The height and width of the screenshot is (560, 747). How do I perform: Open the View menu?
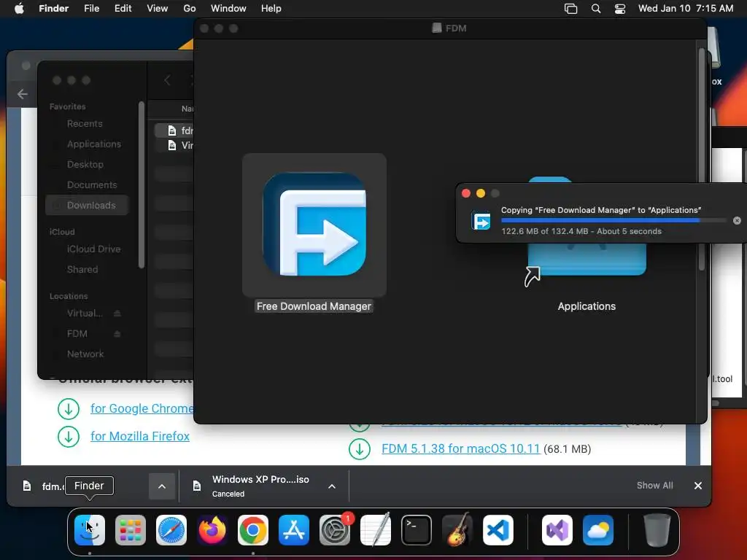(158, 9)
